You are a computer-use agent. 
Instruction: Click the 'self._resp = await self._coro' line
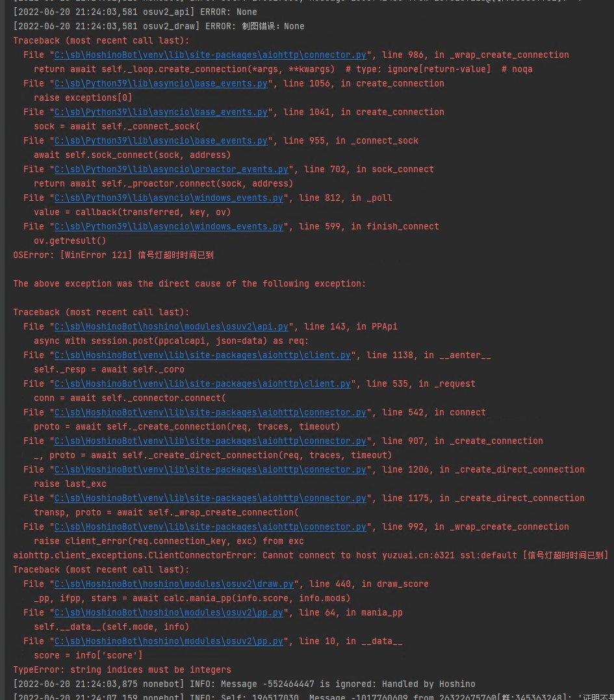(109, 369)
